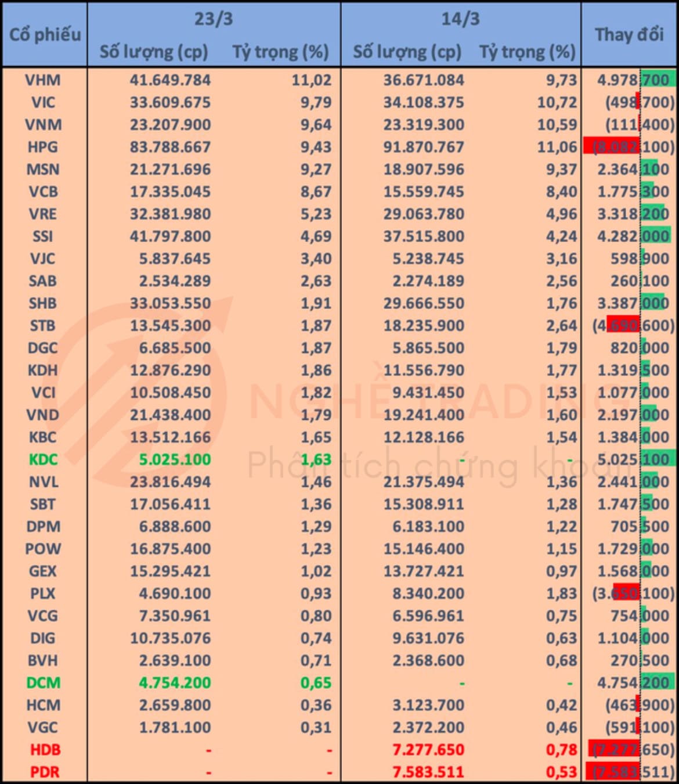679x784 pixels.
Task: Select VIC weight 10,72 on 14/3
Action: click(x=557, y=102)
